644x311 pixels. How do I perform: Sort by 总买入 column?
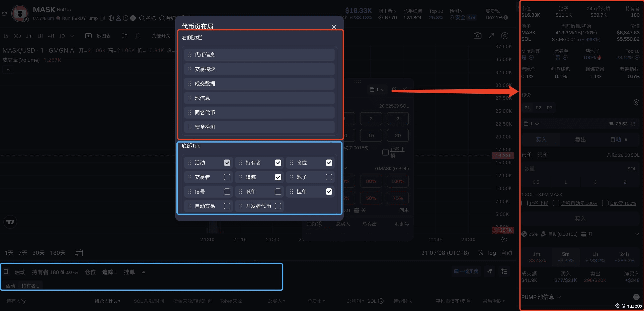pos(276,301)
